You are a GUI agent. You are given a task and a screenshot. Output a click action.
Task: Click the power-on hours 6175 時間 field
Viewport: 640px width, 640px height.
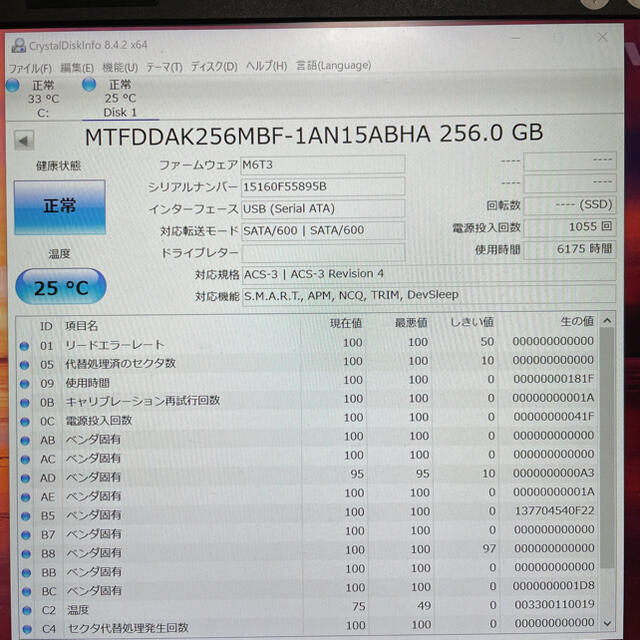[x=570, y=249]
